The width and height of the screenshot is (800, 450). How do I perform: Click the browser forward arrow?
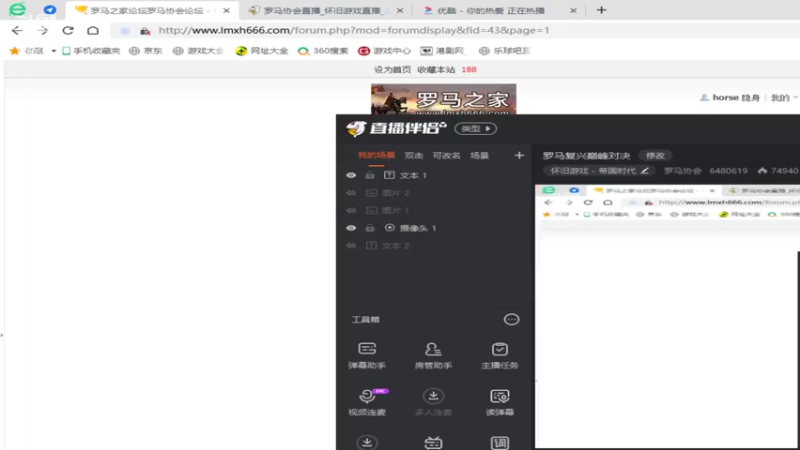(43, 31)
